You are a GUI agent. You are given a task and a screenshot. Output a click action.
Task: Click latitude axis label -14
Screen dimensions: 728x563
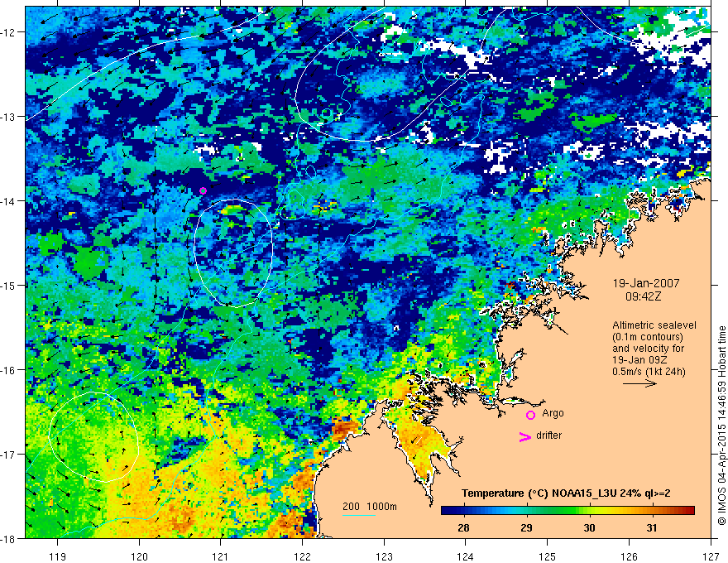click(x=9, y=201)
